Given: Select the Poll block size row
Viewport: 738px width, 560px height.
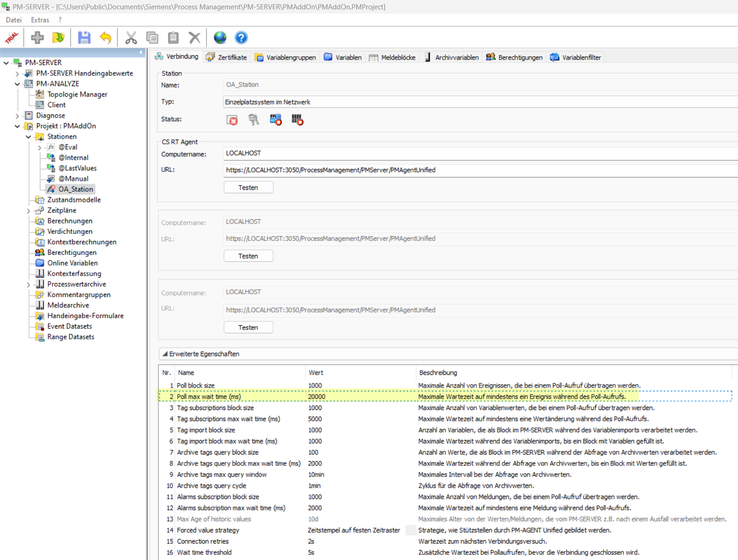Looking at the screenshot, I should pos(445,386).
